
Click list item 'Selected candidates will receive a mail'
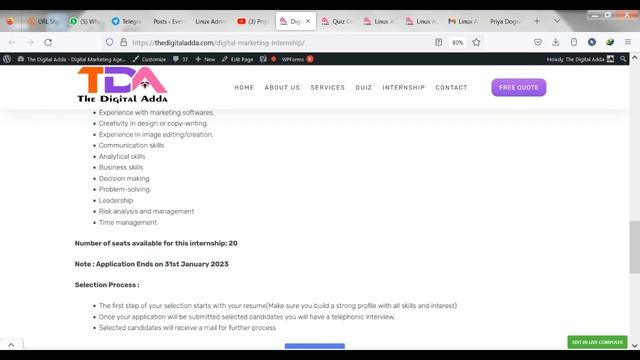click(187, 328)
